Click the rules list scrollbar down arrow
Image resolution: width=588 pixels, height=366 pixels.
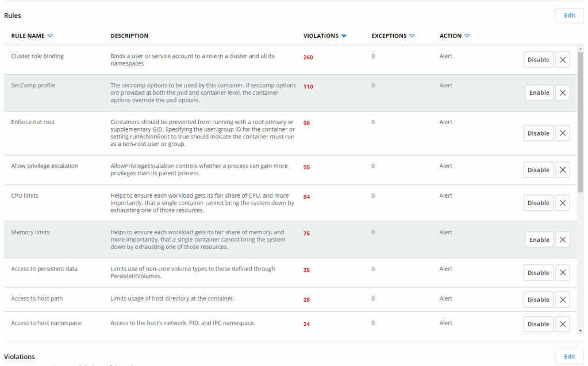point(580,330)
